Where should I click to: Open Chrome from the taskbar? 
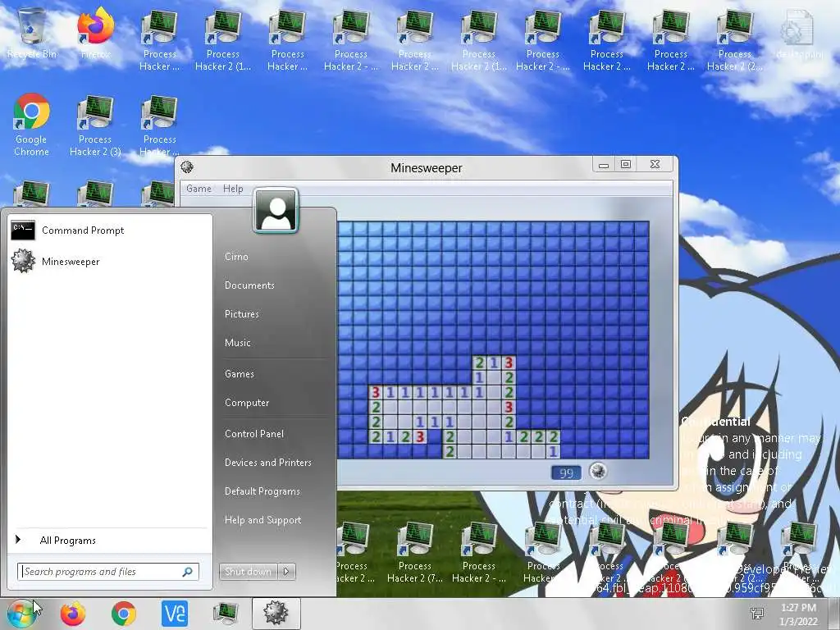click(x=124, y=614)
